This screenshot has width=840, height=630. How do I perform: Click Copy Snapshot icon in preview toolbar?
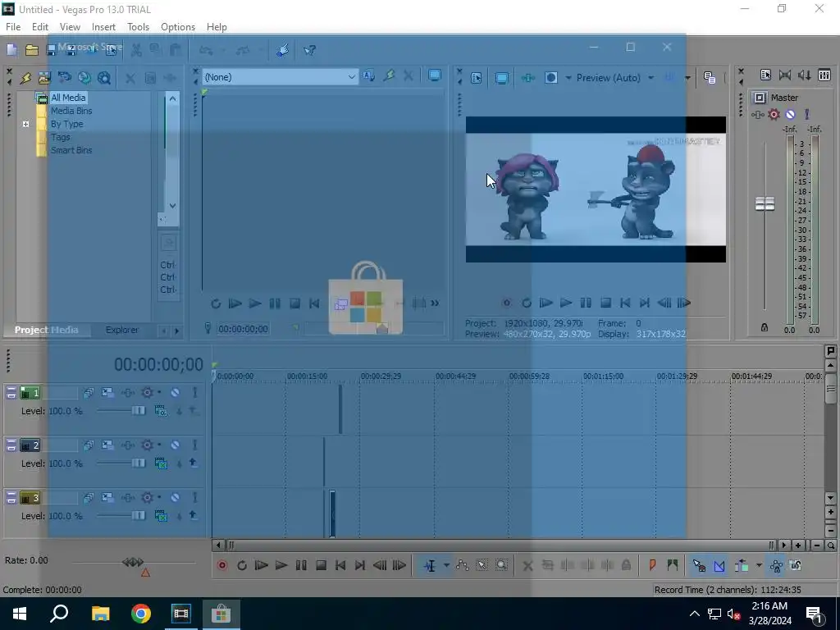coord(710,78)
